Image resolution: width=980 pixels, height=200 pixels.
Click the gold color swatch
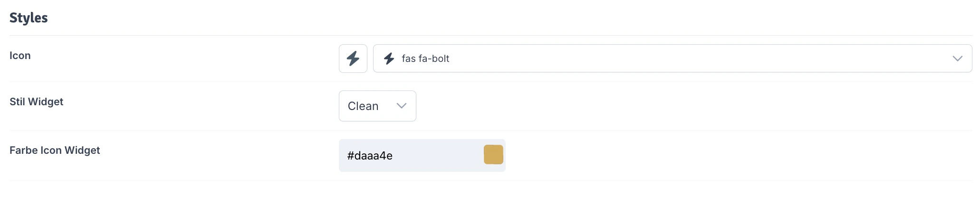493,155
